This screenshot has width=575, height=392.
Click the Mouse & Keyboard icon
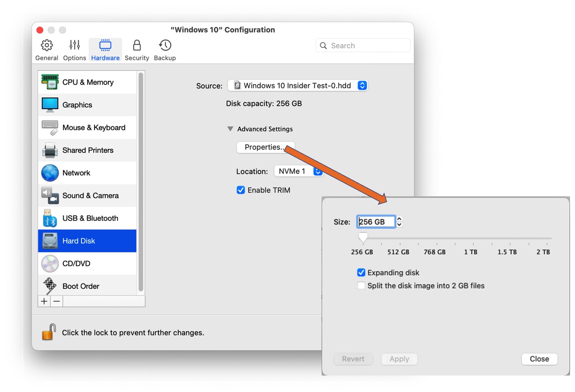click(50, 127)
